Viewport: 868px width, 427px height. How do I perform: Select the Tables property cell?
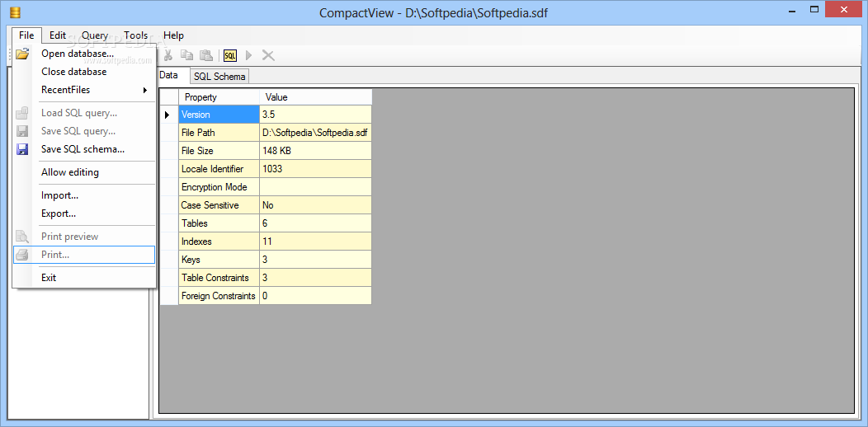click(219, 223)
